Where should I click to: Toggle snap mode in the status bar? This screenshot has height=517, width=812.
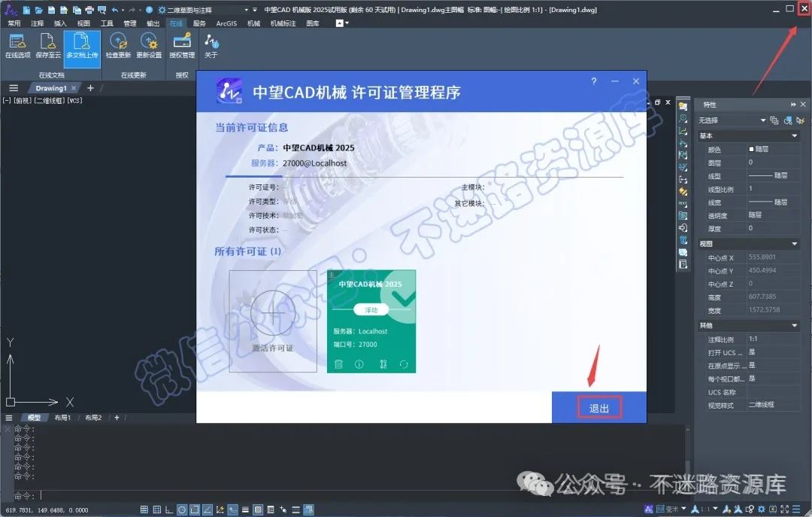157,509
